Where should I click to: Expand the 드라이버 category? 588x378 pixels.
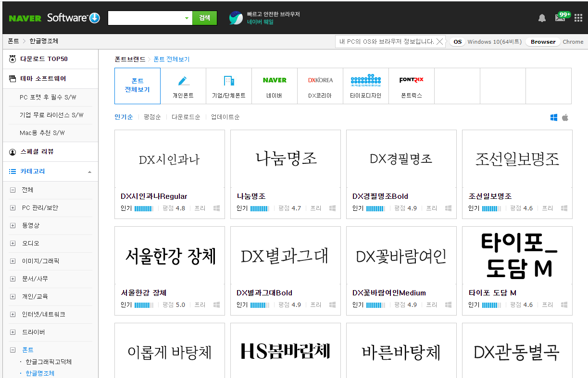point(13,332)
